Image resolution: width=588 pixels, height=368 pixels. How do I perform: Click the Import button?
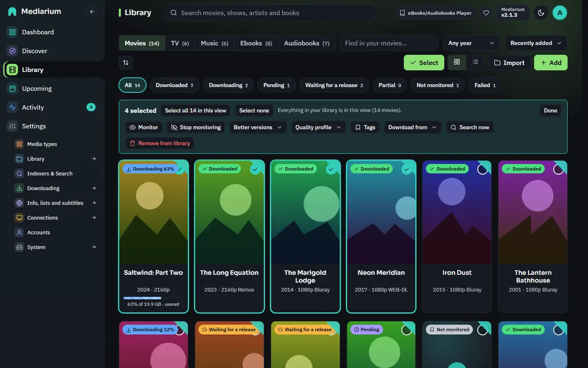tap(509, 62)
